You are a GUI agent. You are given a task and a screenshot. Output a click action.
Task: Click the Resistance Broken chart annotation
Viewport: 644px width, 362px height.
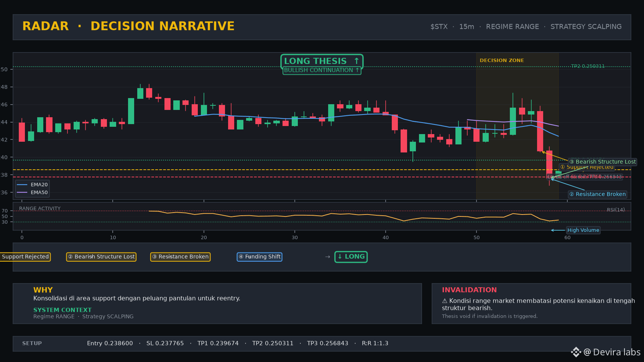click(x=597, y=194)
